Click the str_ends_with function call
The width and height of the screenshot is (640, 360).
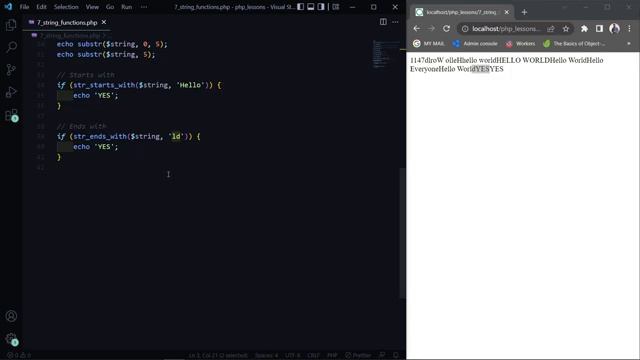pos(100,136)
